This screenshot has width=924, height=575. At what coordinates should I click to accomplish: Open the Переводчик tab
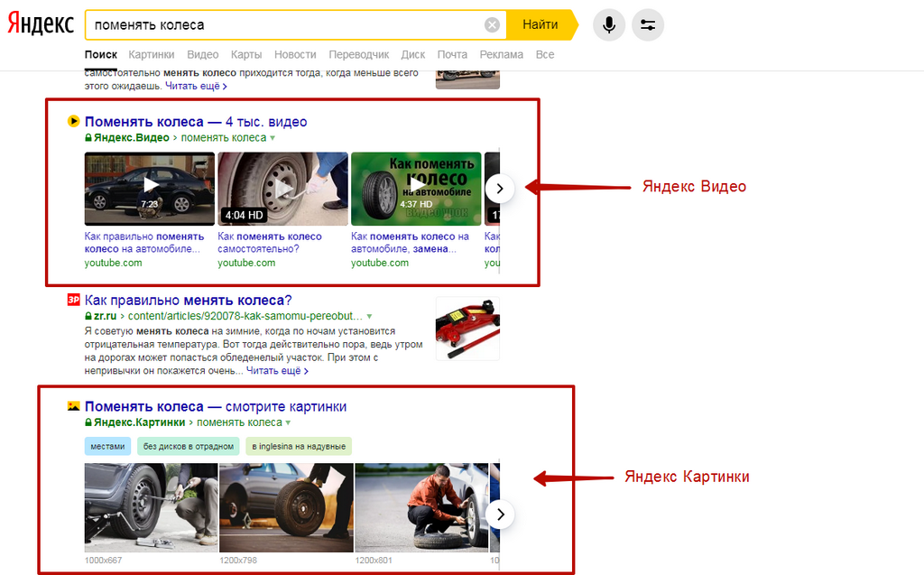[x=359, y=54]
